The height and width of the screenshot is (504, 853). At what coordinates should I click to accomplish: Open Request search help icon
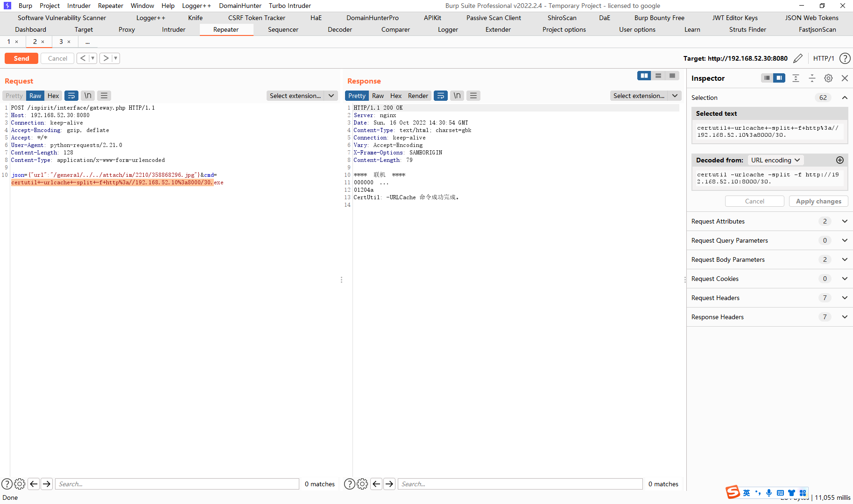coord(7,484)
